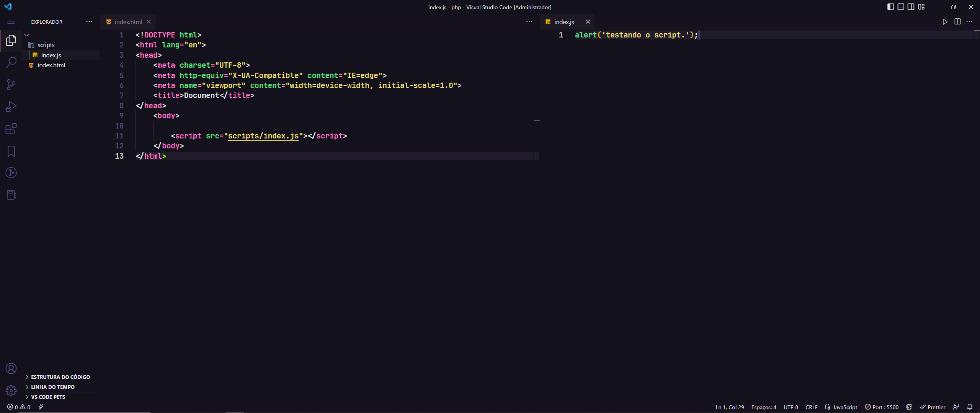980x413 pixels.
Task: Click the Ln 1, Col 29 cursor position
Action: tap(730, 407)
